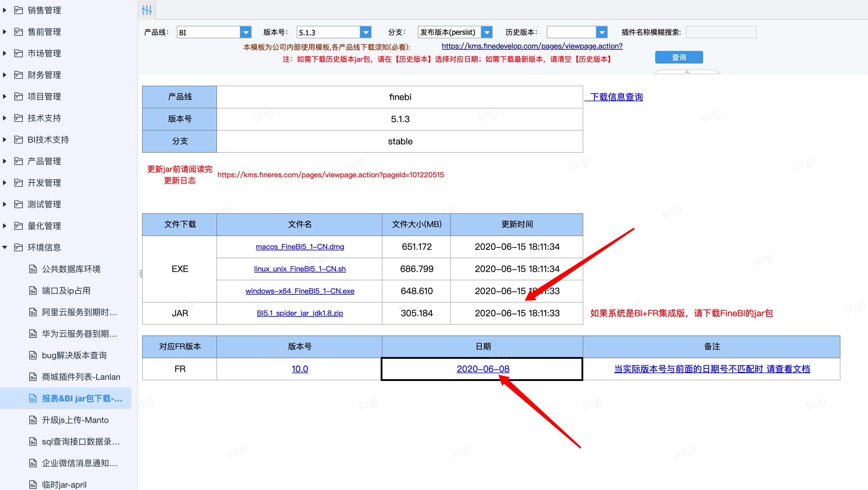The width and height of the screenshot is (868, 490).
Task: Expand the 量化管理 tree node arrow
Action: (x=5, y=226)
